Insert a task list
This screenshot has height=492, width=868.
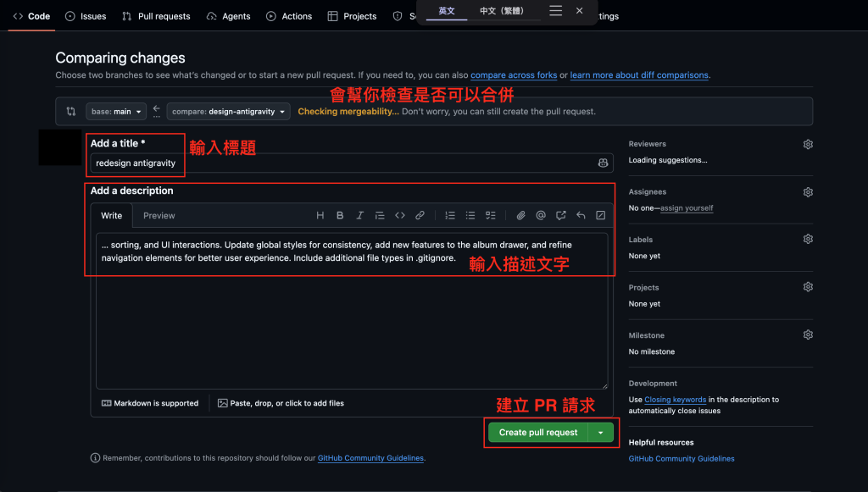pos(491,216)
